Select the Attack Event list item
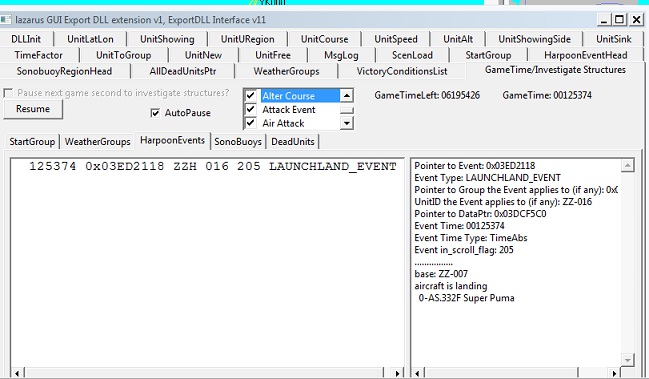 [289, 110]
